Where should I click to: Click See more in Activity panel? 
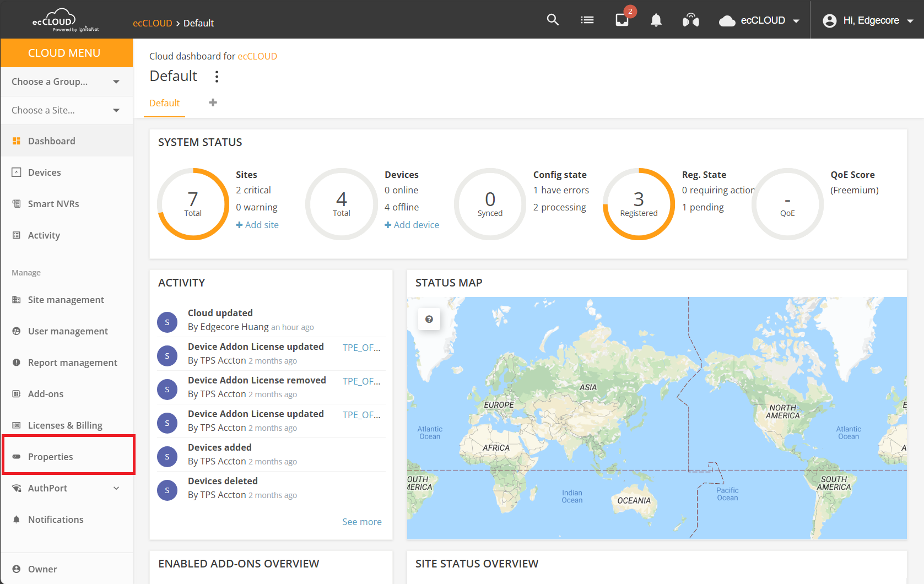coord(362,522)
